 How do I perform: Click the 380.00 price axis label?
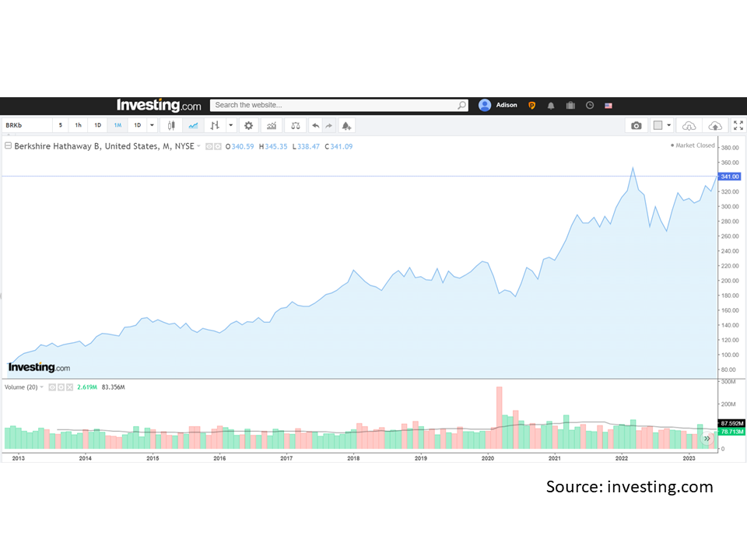tap(730, 148)
